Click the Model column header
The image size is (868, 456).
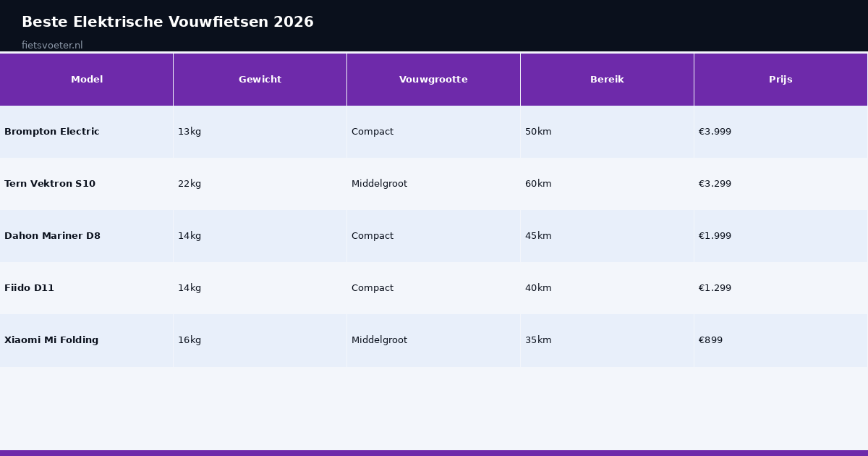point(87,80)
